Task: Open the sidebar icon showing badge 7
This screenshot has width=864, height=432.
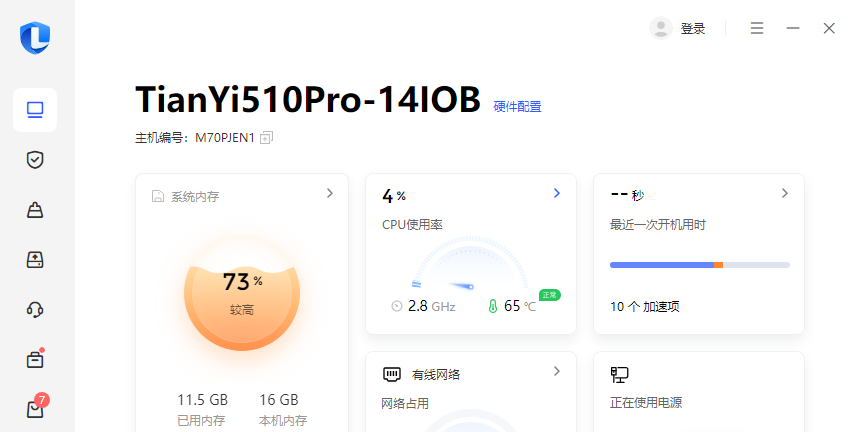Action: [35, 408]
